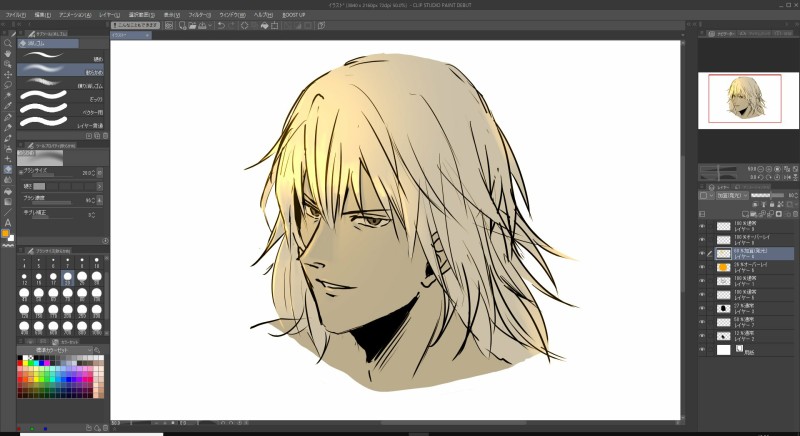Image resolution: width=800 pixels, height=436 pixels.
Task: Choose the レイヤー貫通 eraser sub tool
Action: coord(61,123)
